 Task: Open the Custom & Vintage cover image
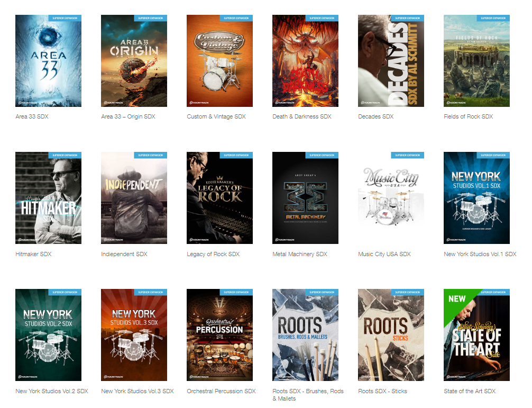coord(219,61)
